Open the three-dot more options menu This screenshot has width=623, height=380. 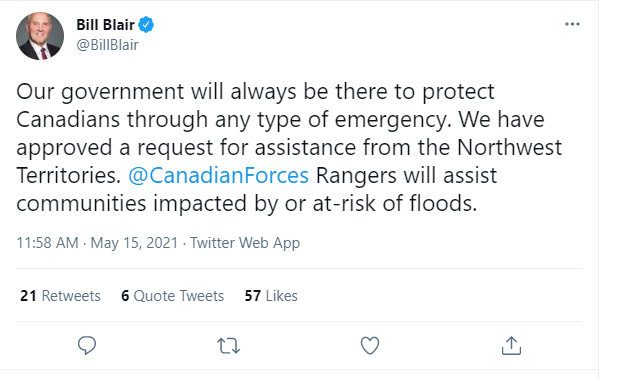(x=572, y=24)
